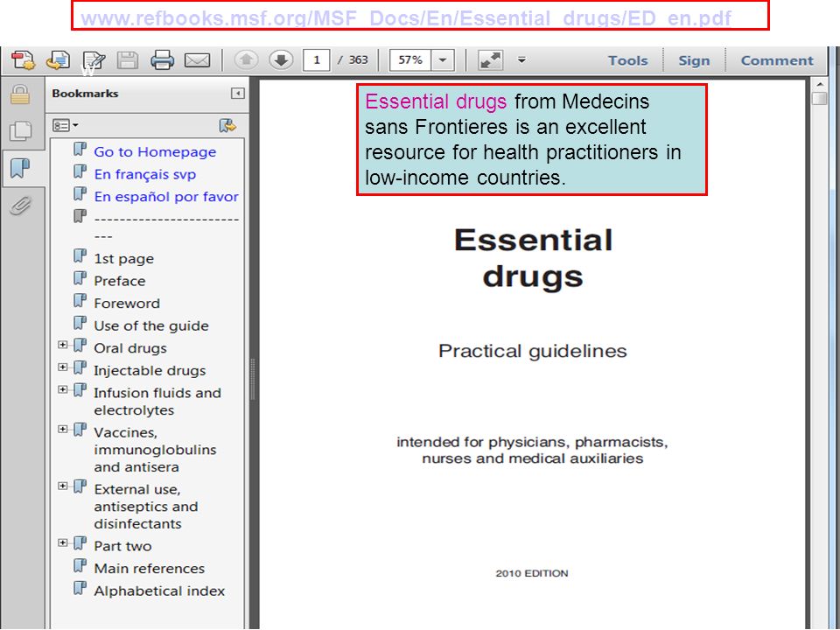
Task: Select the Part two bookmark label
Action: 122,546
